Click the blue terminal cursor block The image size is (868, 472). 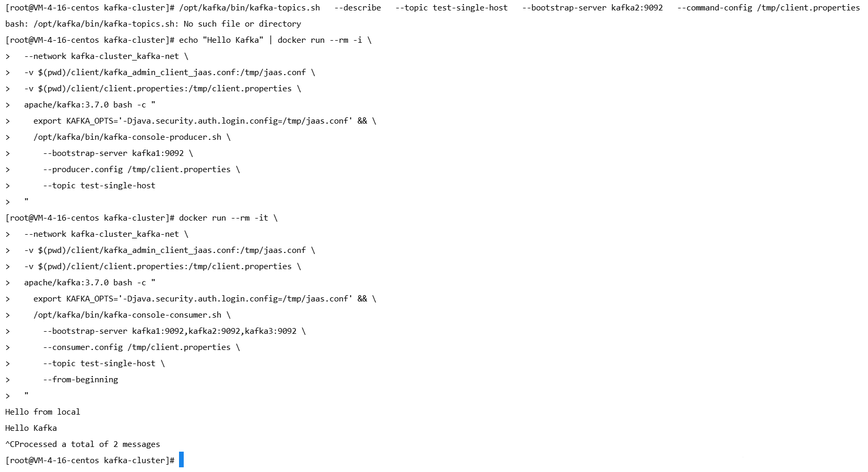click(181, 460)
